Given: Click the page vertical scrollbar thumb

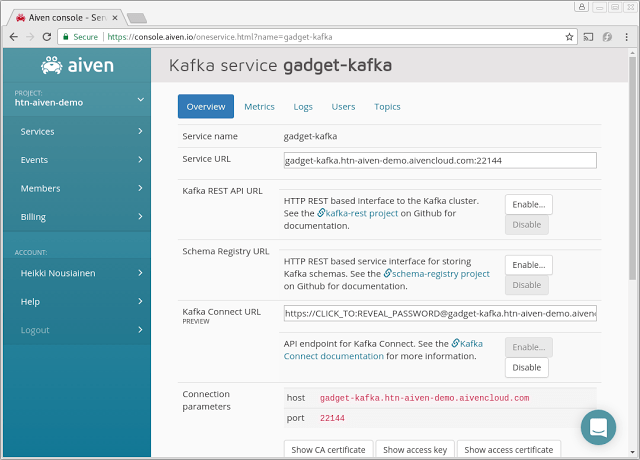Looking at the screenshot, I should [632, 168].
